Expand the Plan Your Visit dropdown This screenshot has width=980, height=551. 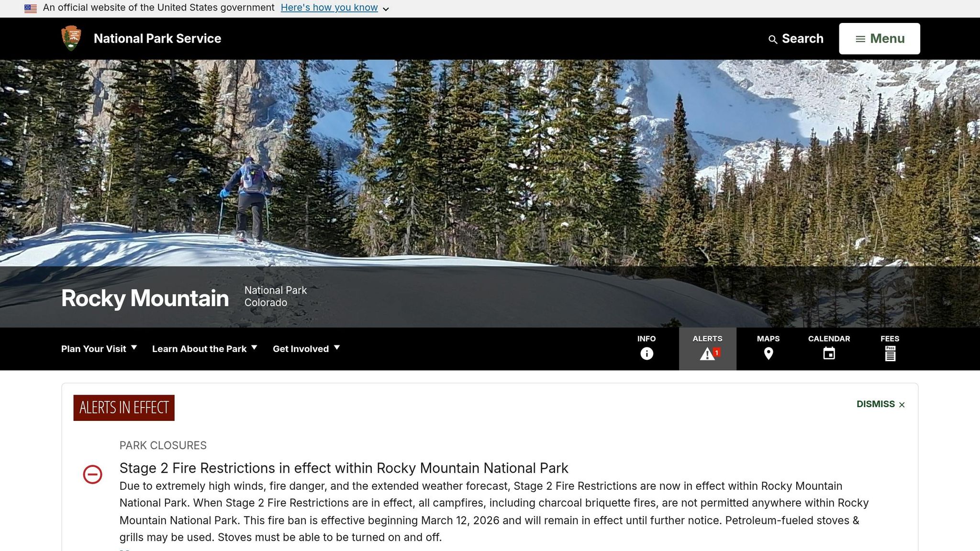click(99, 349)
